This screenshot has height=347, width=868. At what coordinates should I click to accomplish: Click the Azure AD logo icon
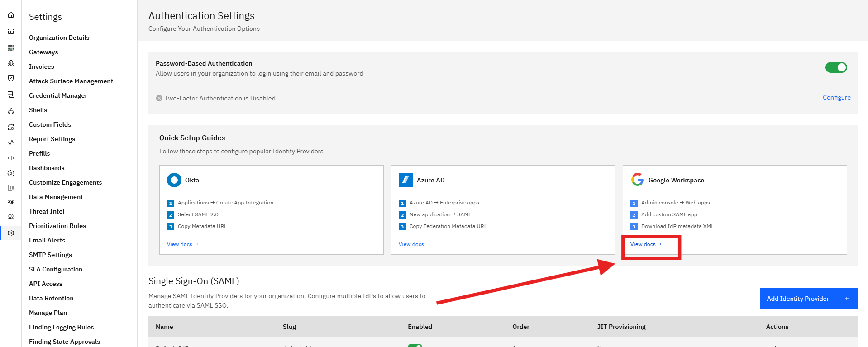[405, 180]
